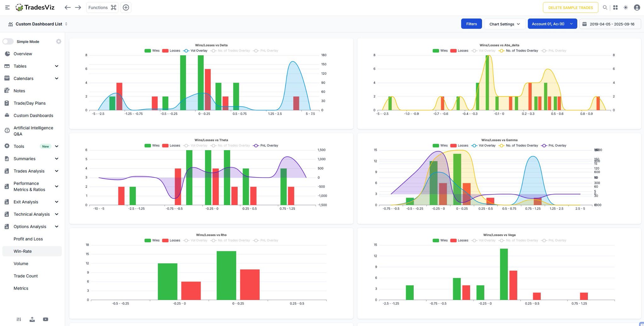The height and width of the screenshot is (326, 644).
Task: Toggle light/dark theme sun icon
Action: pos(626,8)
